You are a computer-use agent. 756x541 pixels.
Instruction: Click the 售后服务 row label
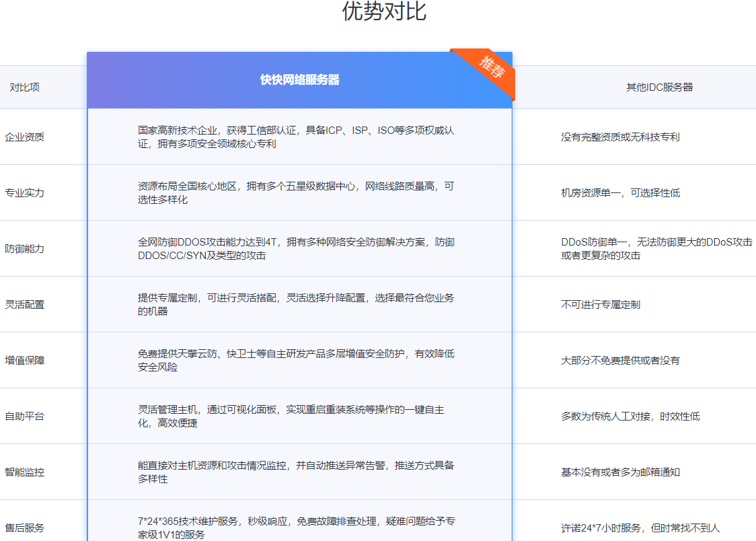(x=25, y=528)
